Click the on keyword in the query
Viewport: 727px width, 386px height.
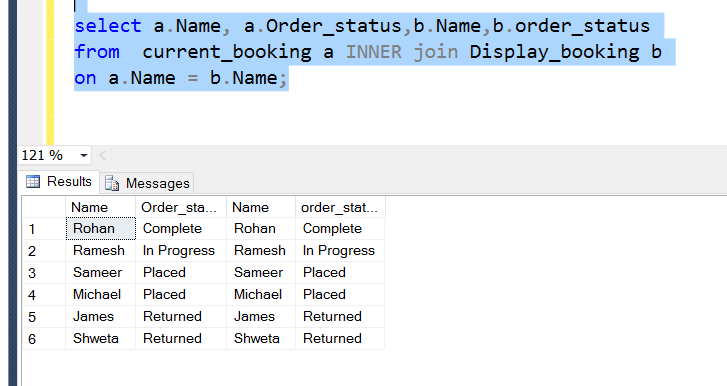click(85, 78)
